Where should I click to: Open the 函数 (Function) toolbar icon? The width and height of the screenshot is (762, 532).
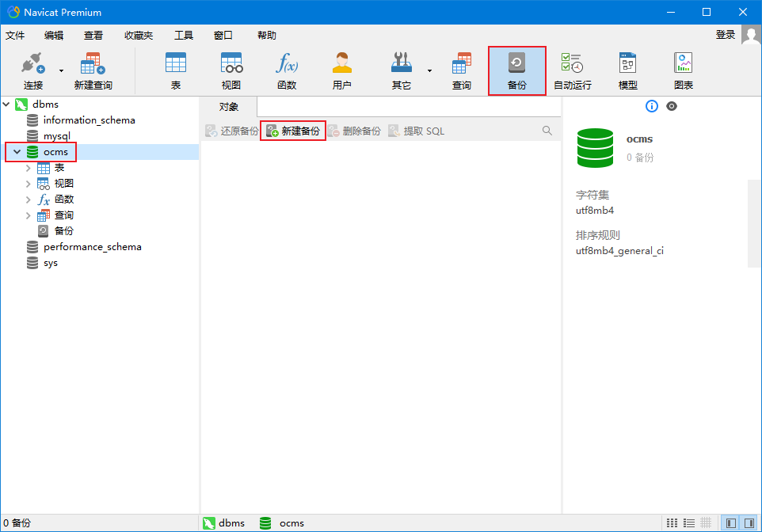tap(286, 70)
